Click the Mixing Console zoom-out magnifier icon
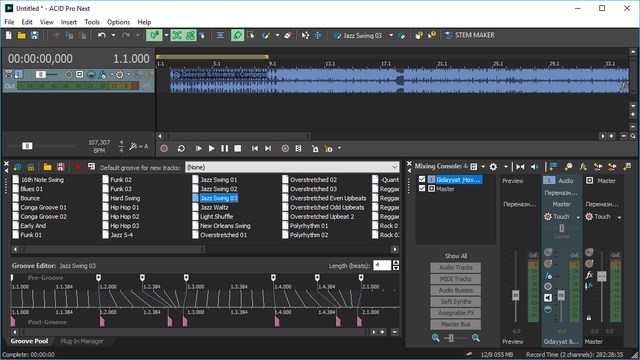Image resolution: width=640 pixels, height=360 pixels. [436, 338]
